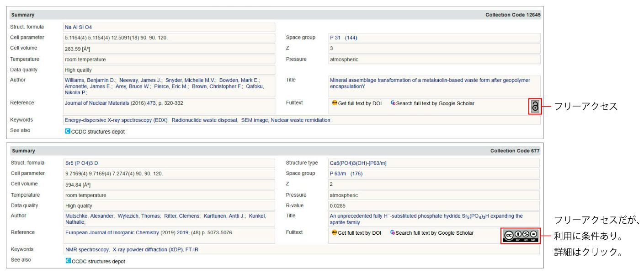The width and height of the screenshot is (644, 275).
Task: Click Google Scholar icon in second record
Action: coord(393,233)
